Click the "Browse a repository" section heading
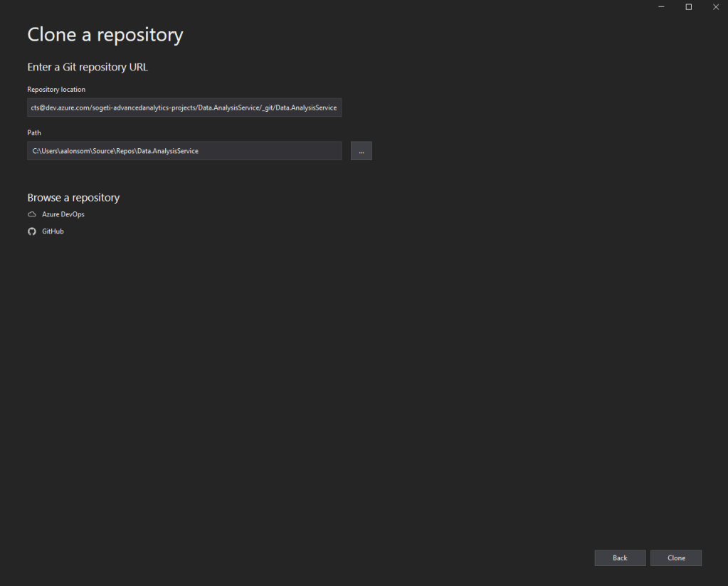The width and height of the screenshot is (728, 586). pos(73,197)
